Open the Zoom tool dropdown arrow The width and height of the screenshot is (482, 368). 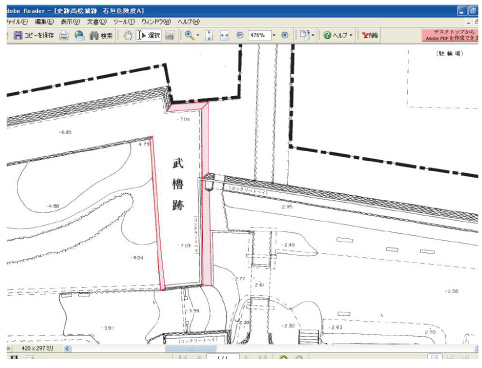(x=198, y=35)
